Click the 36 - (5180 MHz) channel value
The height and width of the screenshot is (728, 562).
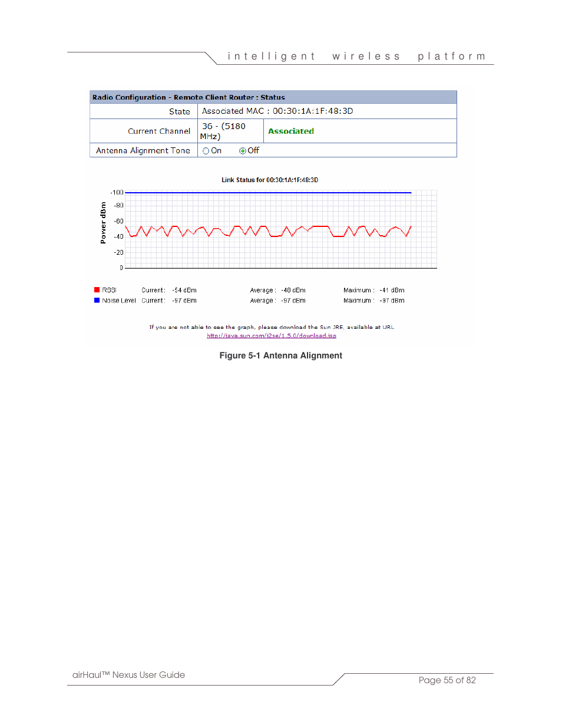pyautogui.click(x=223, y=131)
